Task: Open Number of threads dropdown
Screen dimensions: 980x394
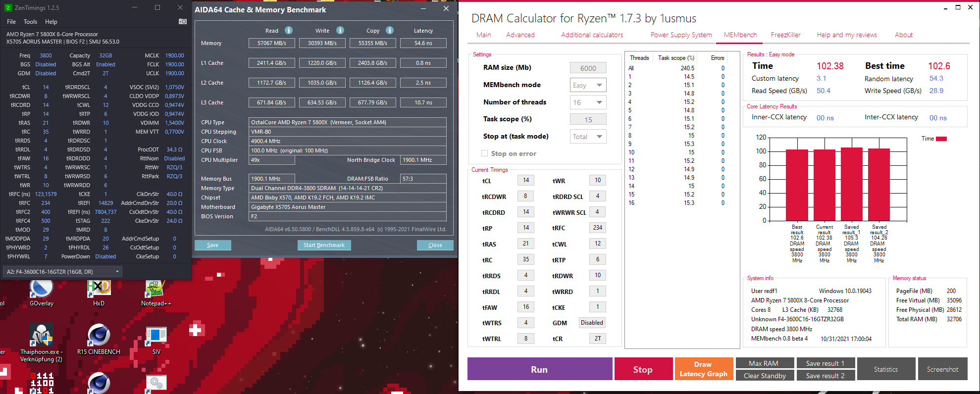Action: tap(588, 102)
